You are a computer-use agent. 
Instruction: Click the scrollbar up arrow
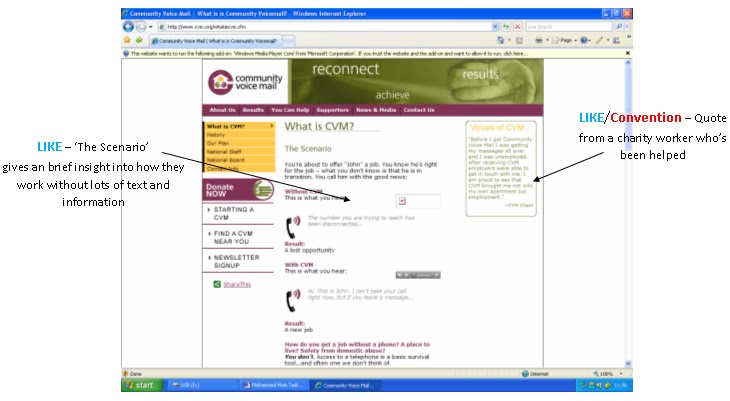628,62
